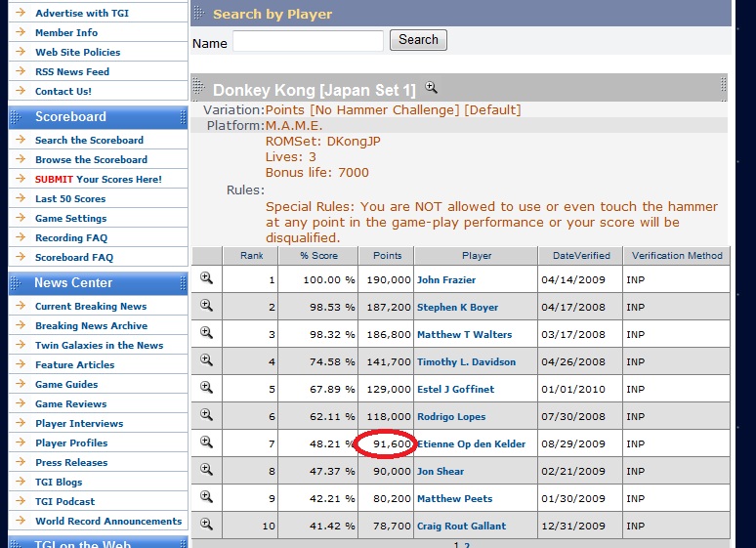This screenshot has width=756, height=548.
Task: Click the magnifier icon in Matthew Peets' row
Action: click(x=206, y=496)
